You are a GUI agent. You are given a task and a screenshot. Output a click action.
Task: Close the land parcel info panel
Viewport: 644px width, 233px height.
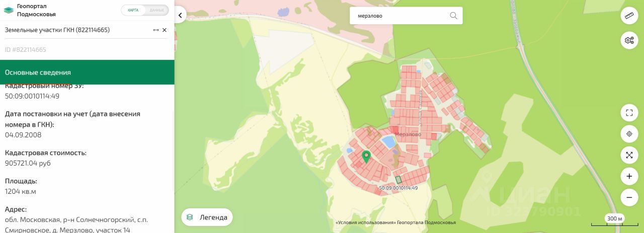(165, 30)
